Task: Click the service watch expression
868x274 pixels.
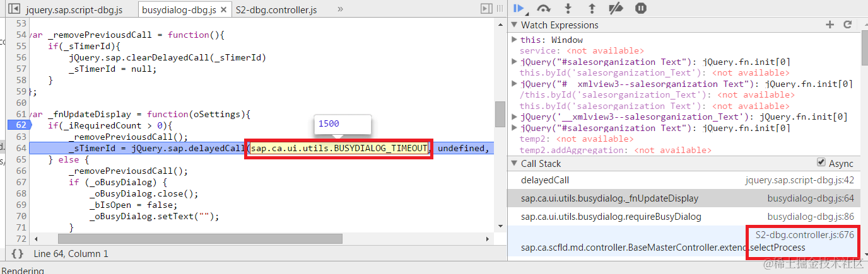Action: click(582, 51)
